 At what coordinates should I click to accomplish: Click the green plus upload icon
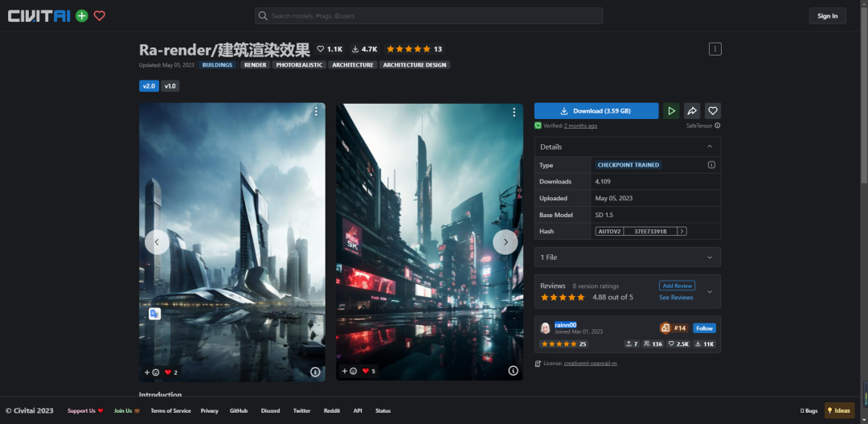coord(82,16)
